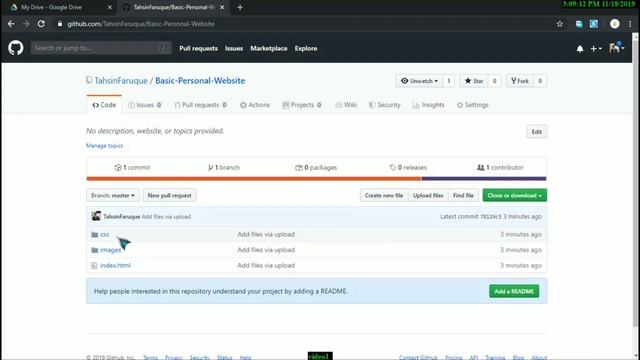Click committer avatar next to TahsinFaruque
Image resolution: width=640 pixels, height=360 pixels.
pos(96,216)
